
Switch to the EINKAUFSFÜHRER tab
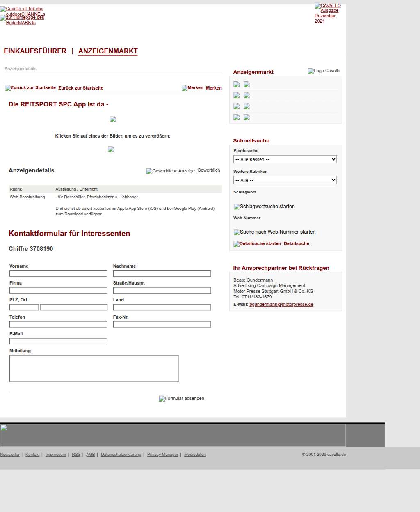point(35,51)
